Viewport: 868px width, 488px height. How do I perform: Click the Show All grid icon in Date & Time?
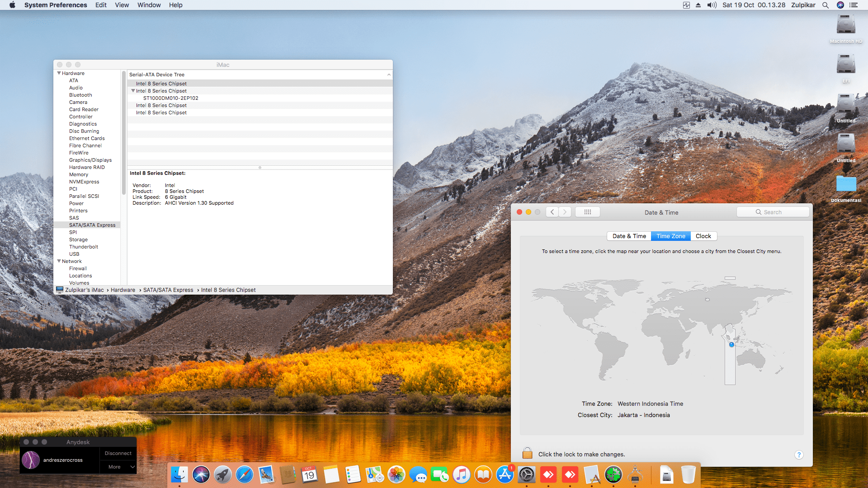587,211
